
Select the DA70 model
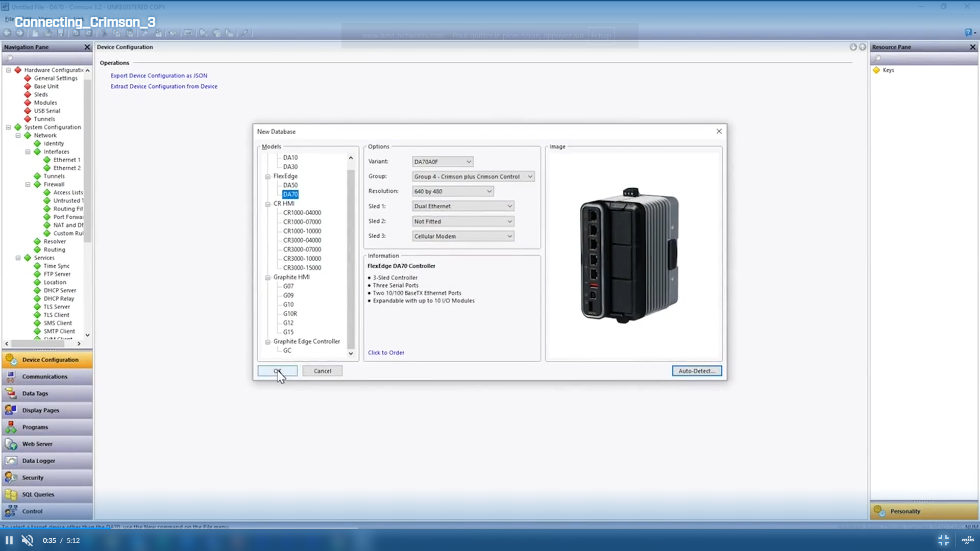coord(290,194)
